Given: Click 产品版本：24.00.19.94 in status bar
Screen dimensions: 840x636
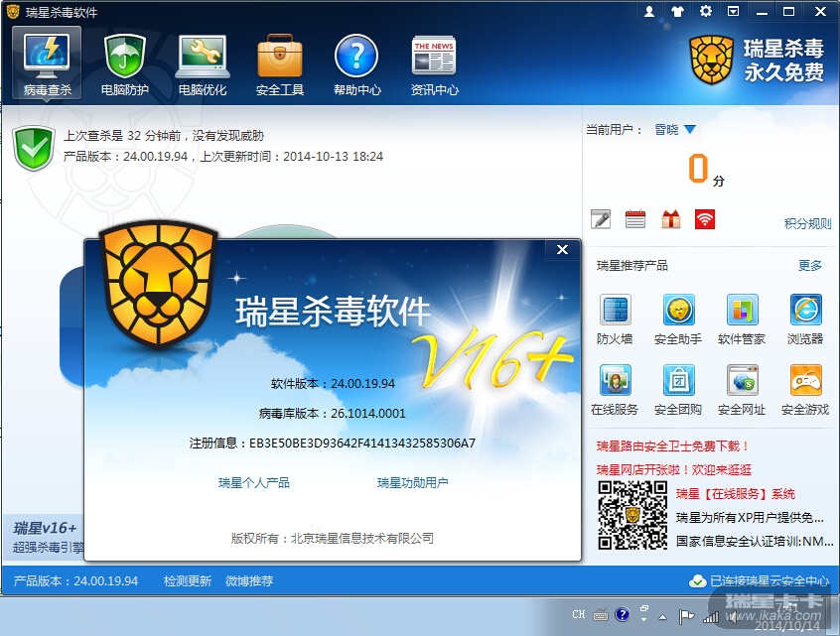Looking at the screenshot, I should pos(75,581).
